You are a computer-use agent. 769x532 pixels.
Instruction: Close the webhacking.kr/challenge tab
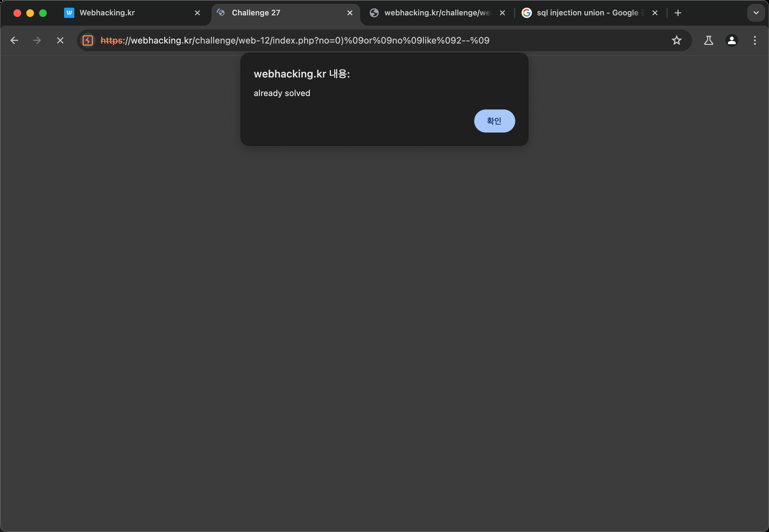click(x=502, y=13)
